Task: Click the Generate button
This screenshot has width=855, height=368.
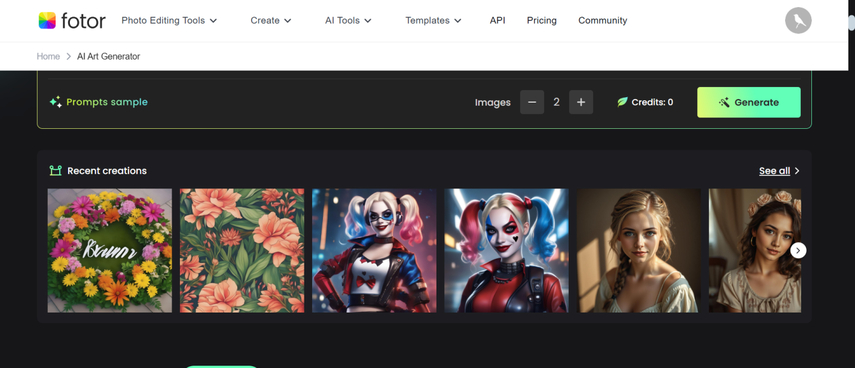Action: coord(749,102)
